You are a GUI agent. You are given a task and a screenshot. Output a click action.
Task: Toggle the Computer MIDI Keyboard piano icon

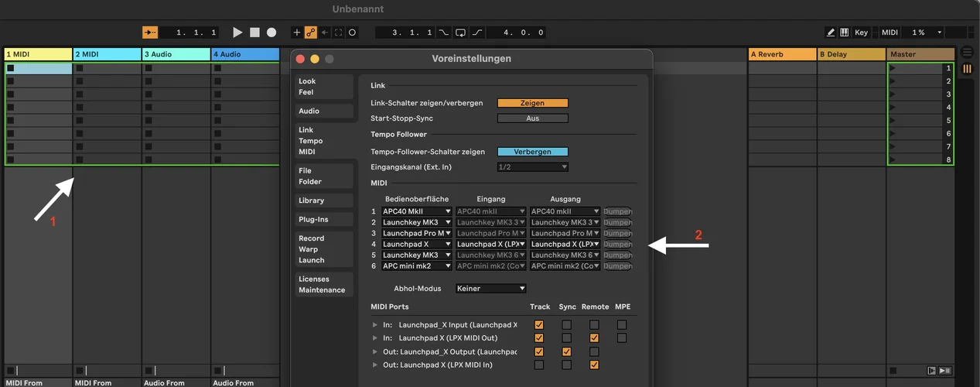845,33
